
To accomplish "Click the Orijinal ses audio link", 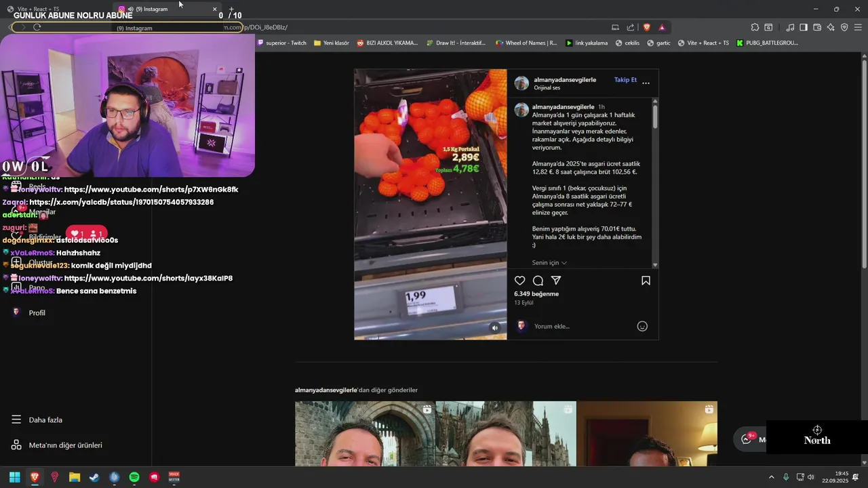I will [547, 88].
